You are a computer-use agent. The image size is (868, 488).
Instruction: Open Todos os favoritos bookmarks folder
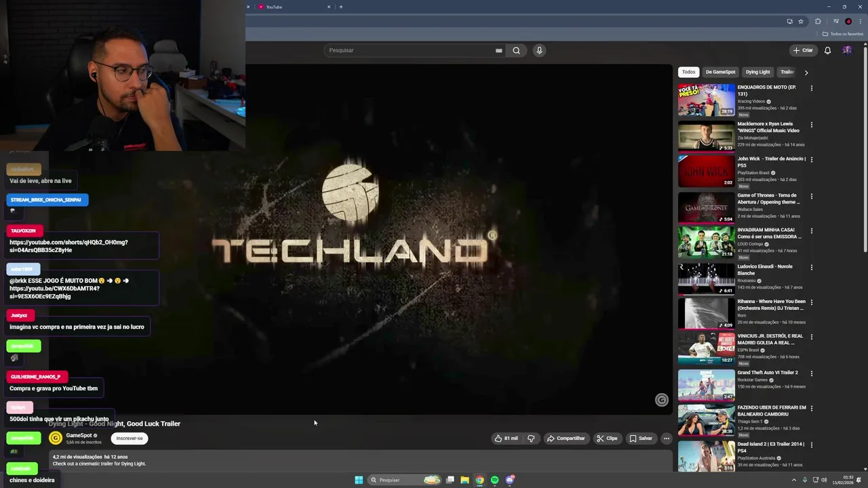point(843,34)
